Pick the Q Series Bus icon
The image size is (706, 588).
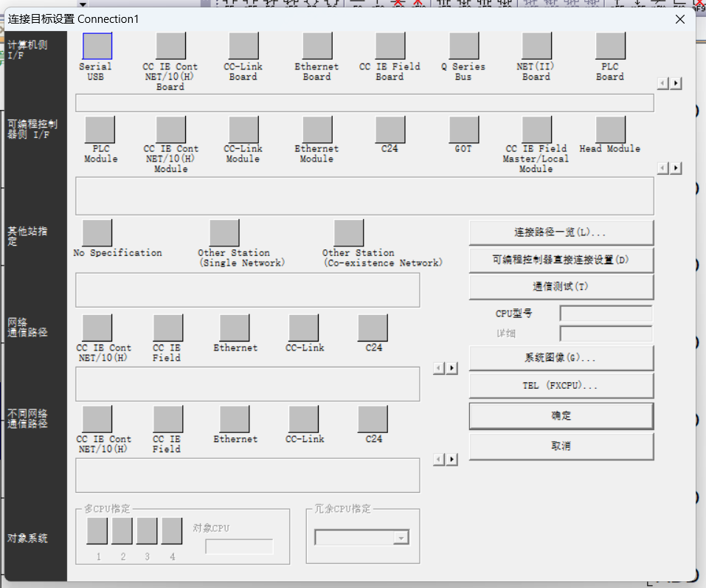463,46
